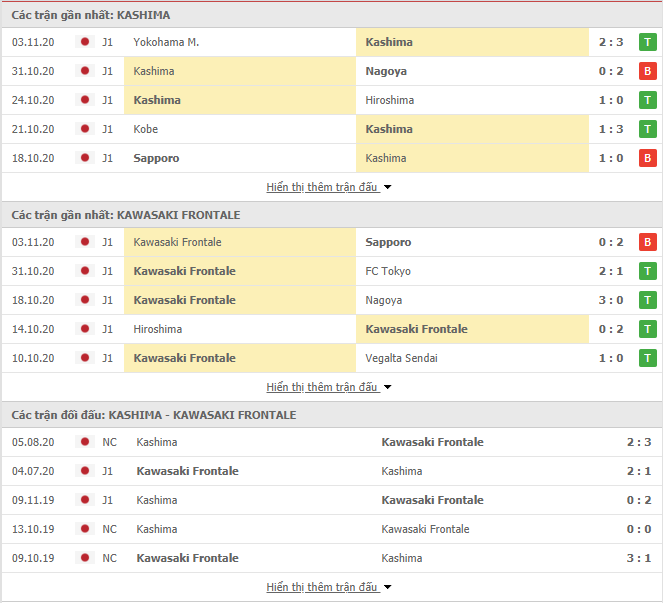Select Vegalta Sendai team name

pyautogui.click(x=401, y=358)
